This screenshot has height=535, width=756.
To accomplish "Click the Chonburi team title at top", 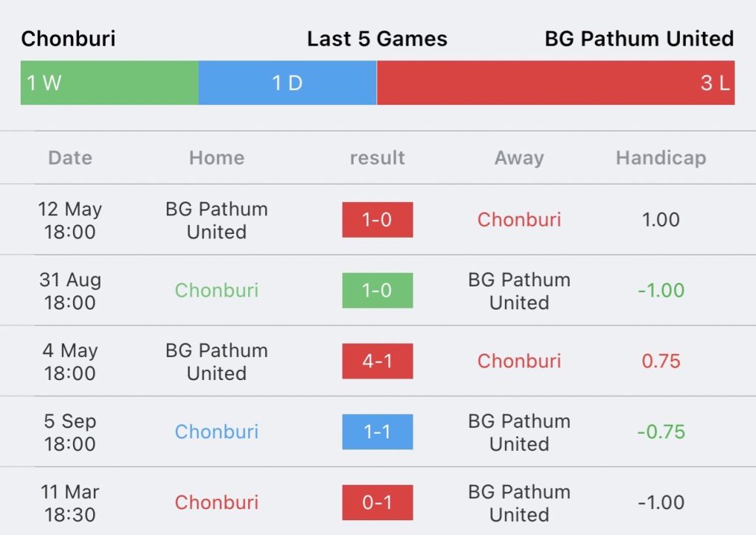I will tap(69, 38).
